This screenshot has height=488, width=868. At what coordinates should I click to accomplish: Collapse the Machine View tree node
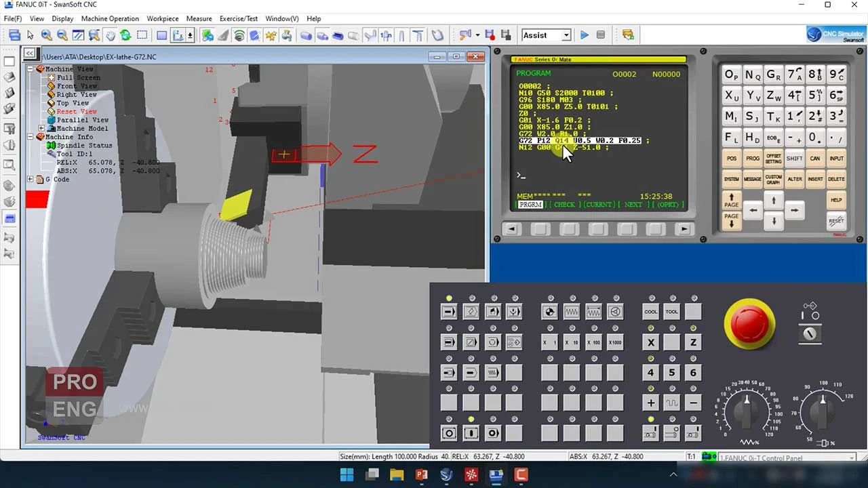tap(31, 69)
